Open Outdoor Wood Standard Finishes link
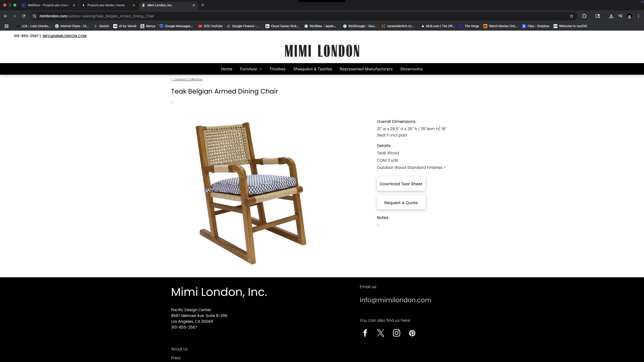Viewport: 644px width, 362px height. coord(411,168)
